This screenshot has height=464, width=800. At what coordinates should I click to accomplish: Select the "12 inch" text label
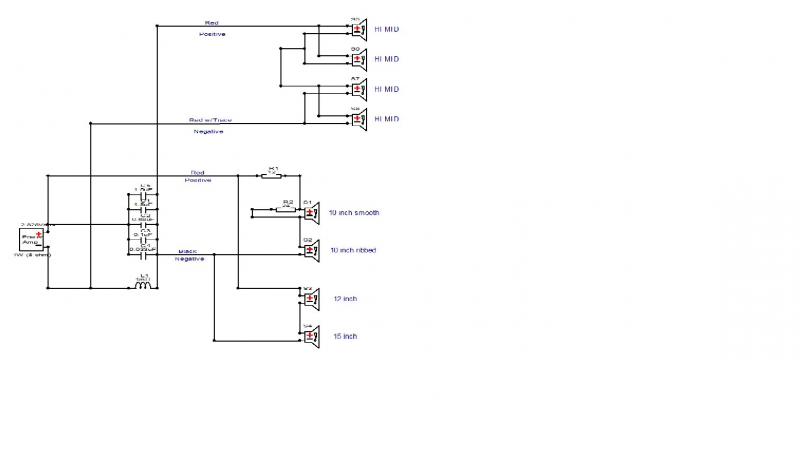click(344, 299)
